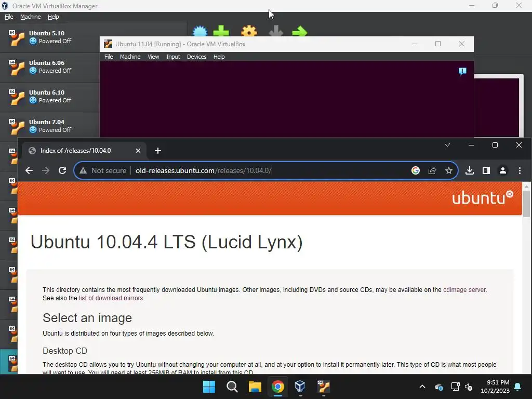
Task: Click Chrome's forward arrow button
Action: (x=46, y=170)
